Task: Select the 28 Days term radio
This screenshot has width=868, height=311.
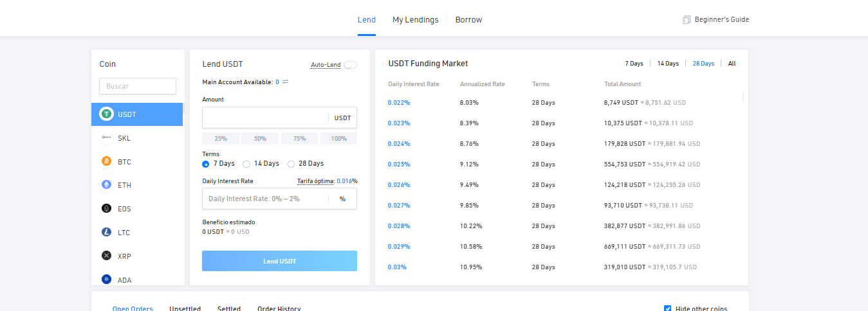Action: point(291,164)
